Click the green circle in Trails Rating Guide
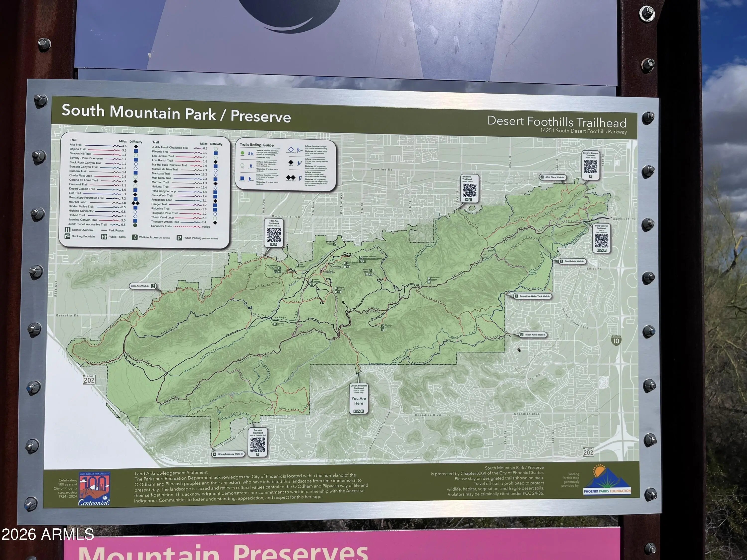This screenshot has width=747, height=560. (x=242, y=153)
